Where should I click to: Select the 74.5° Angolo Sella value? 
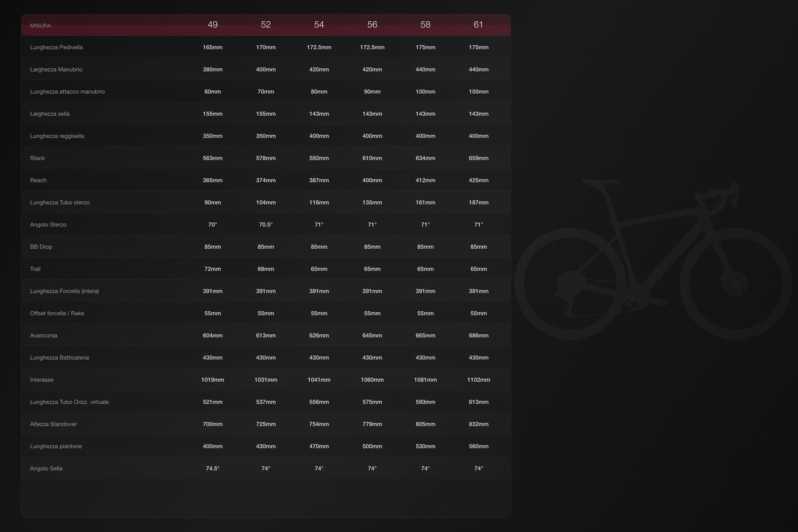tap(213, 467)
